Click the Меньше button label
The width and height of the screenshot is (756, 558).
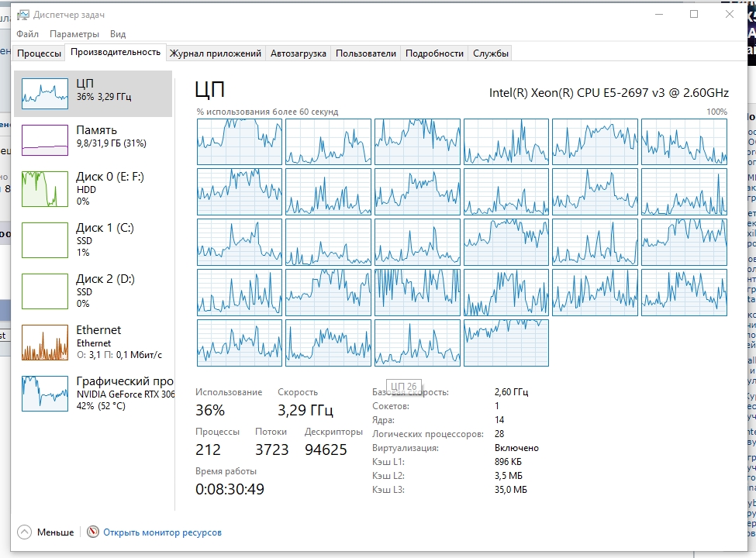pos(56,532)
